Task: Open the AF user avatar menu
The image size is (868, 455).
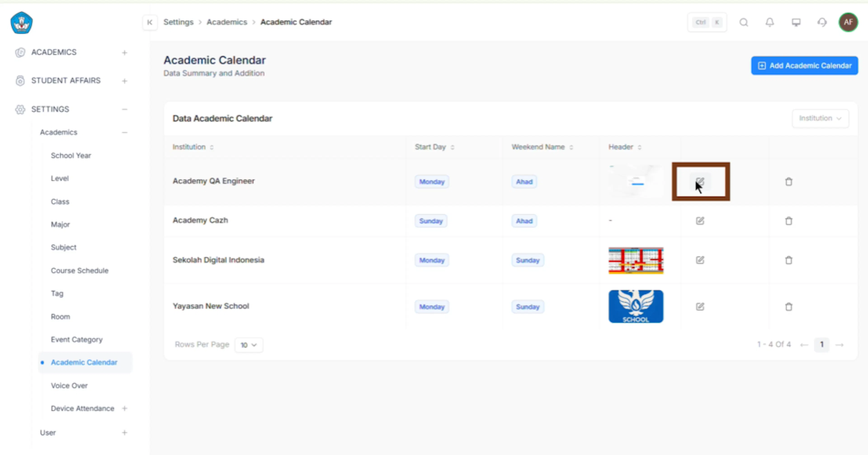Action: [x=848, y=22]
